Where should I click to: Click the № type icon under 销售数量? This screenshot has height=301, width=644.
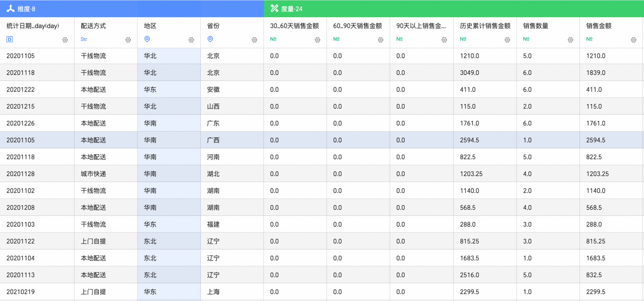(526, 39)
